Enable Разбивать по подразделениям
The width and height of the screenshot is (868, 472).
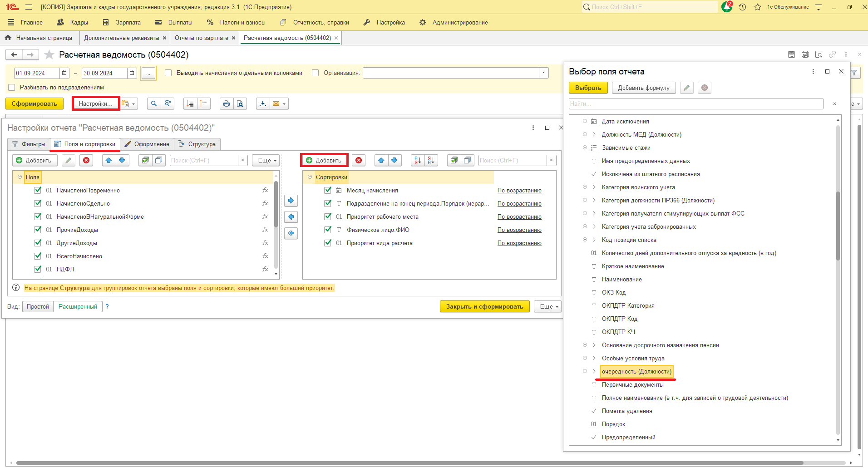click(x=12, y=88)
